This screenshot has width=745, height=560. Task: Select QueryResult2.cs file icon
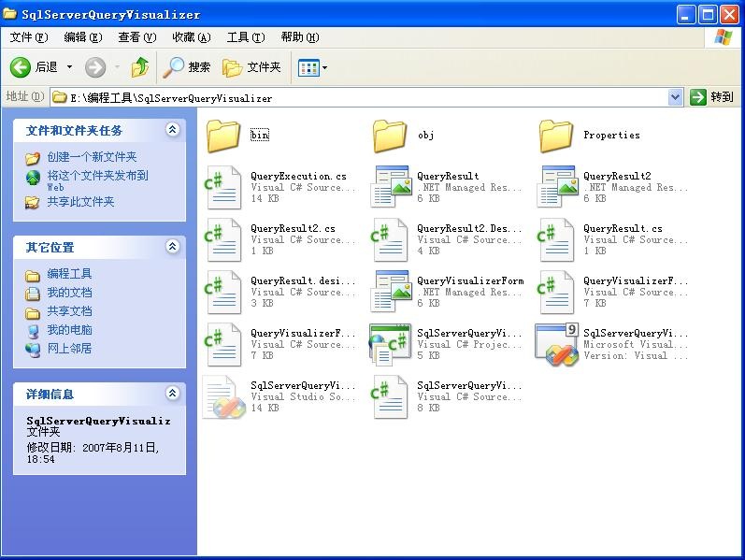click(x=222, y=239)
